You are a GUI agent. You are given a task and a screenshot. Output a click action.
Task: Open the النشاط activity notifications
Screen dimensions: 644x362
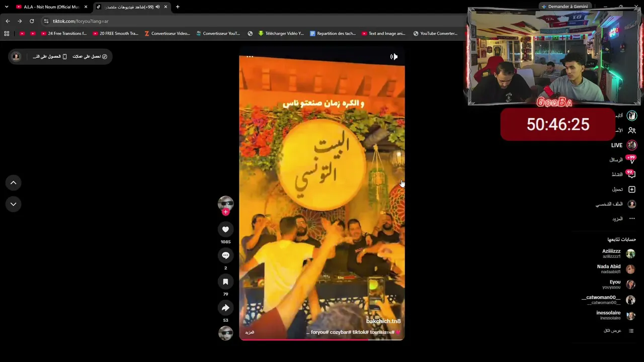click(623, 174)
